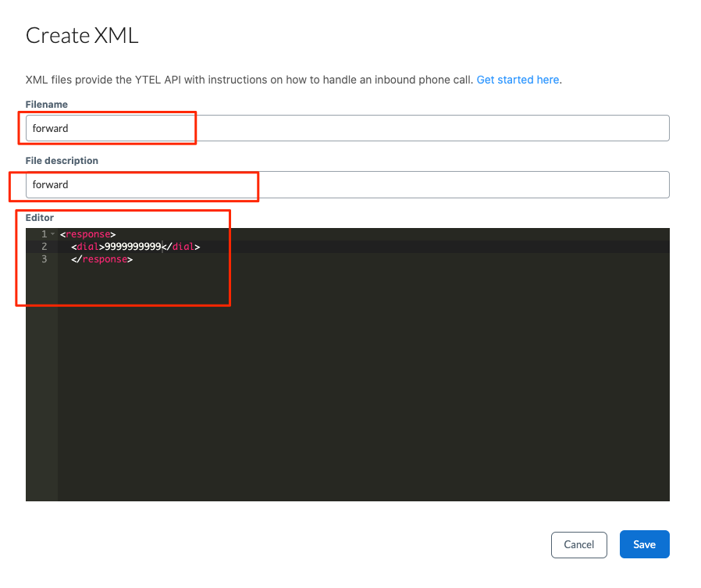Place the cursor in the opening dial tag
Image resolution: width=701 pixels, height=588 pixels.
[x=87, y=247]
